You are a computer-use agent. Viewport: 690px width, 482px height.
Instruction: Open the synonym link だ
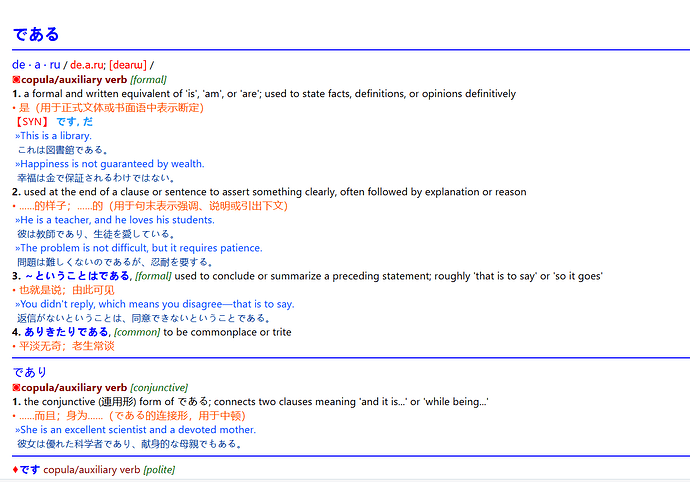coord(88,122)
